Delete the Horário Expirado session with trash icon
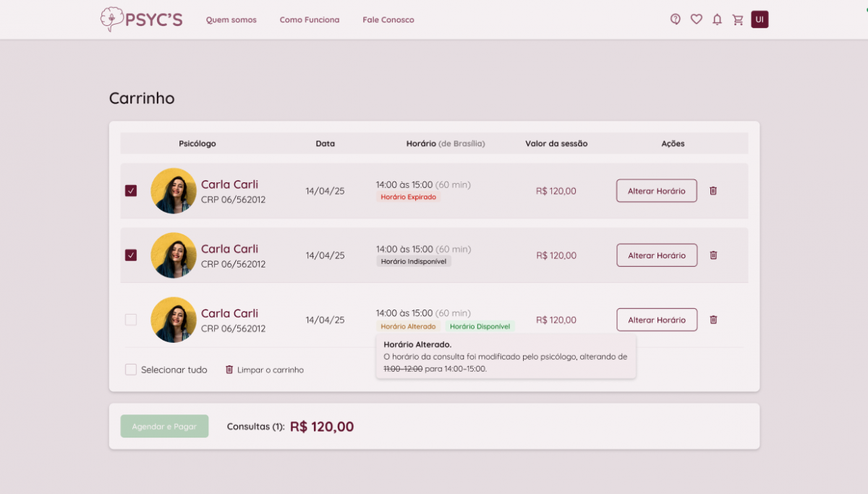The height and width of the screenshot is (494, 868). point(713,191)
